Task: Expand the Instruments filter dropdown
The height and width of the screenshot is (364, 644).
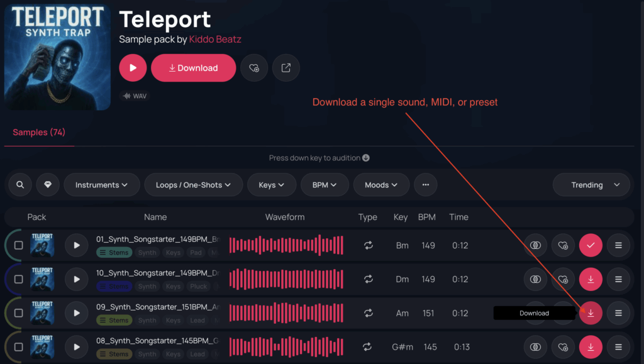Action: click(x=101, y=185)
